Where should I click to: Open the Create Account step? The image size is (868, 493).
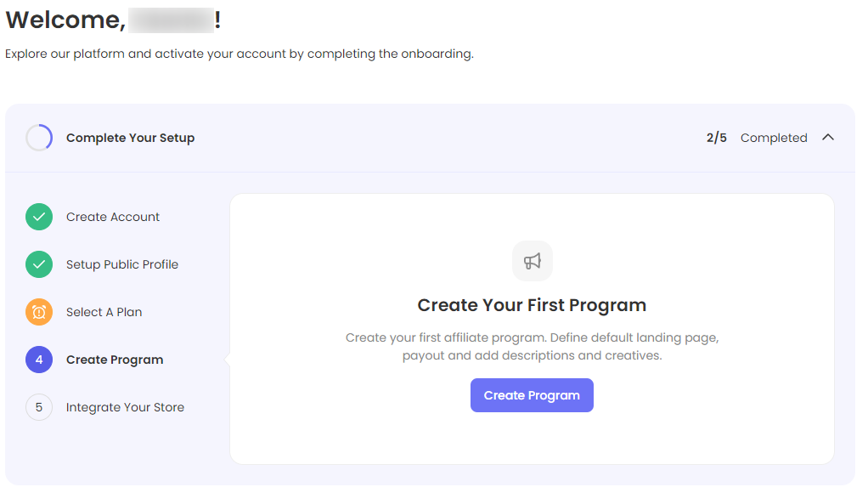point(113,217)
